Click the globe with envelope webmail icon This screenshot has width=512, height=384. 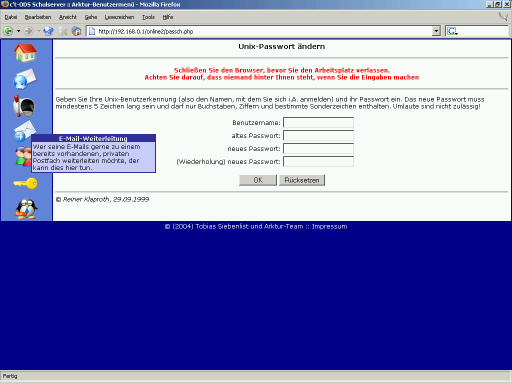25,79
